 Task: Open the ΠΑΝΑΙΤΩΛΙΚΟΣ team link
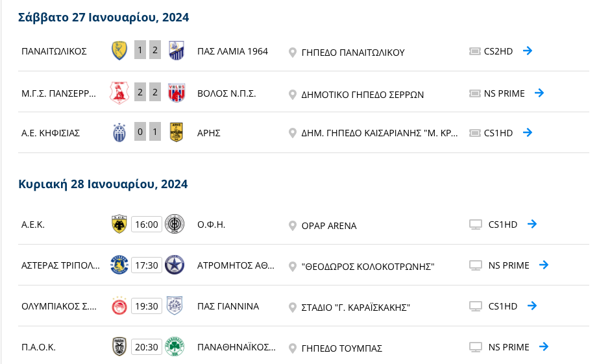pos(54,51)
